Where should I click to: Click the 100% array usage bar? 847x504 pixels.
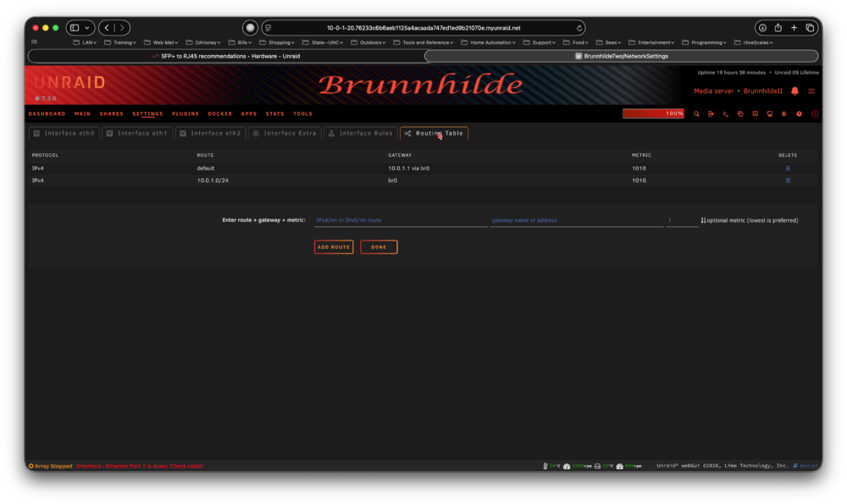[653, 114]
